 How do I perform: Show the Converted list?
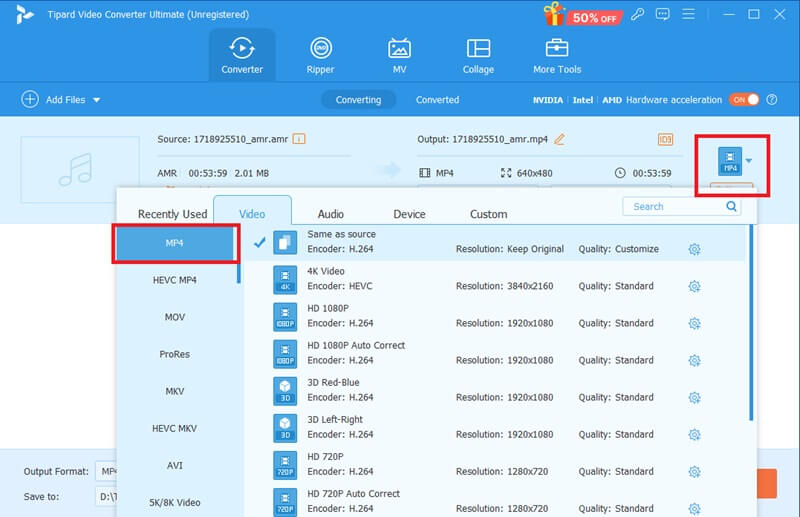pos(437,100)
